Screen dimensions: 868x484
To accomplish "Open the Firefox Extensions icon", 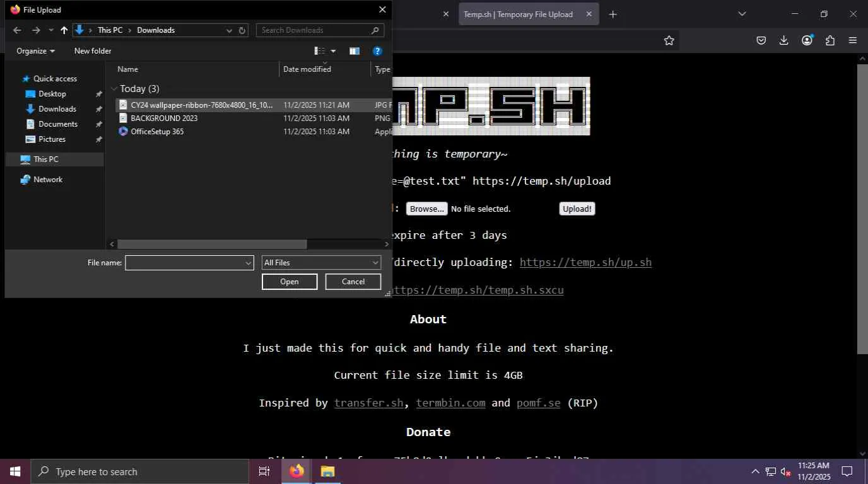I will [x=830, y=40].
